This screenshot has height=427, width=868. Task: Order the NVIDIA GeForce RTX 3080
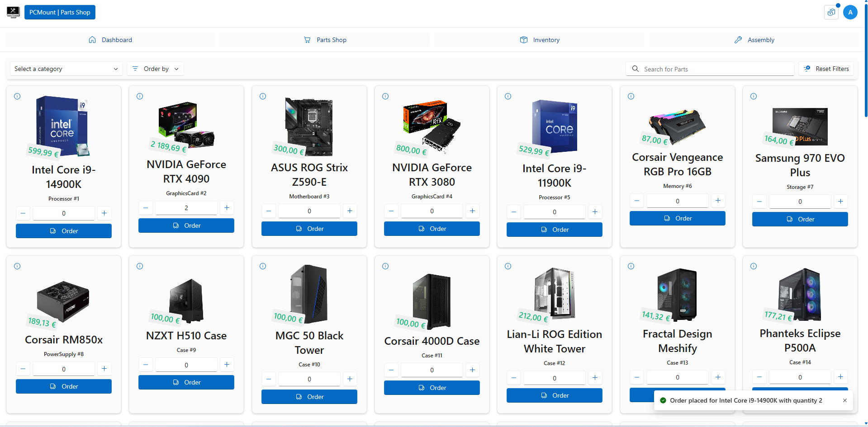tap(432, 229)
